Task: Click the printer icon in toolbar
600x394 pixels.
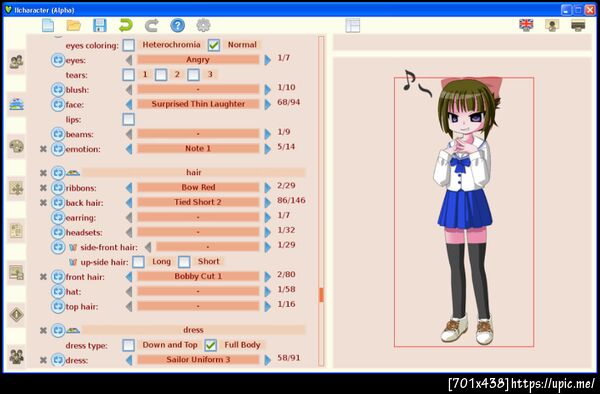Action: coord(578,25)
